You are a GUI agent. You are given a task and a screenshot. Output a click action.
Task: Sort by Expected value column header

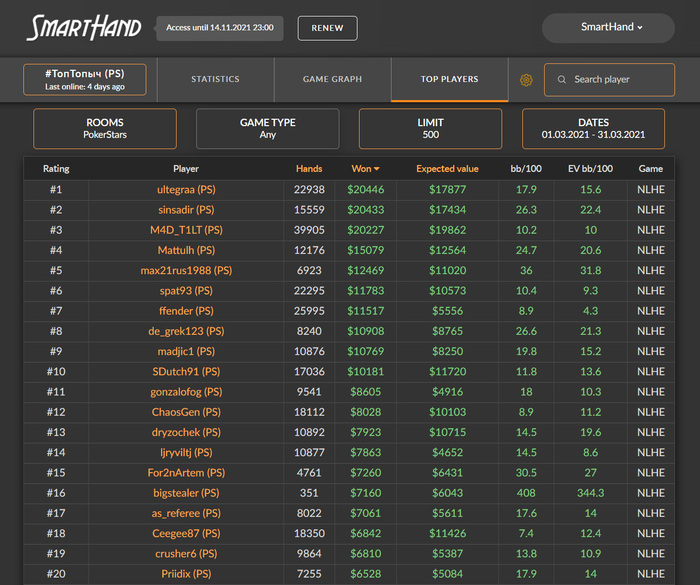tap(447, 169)
